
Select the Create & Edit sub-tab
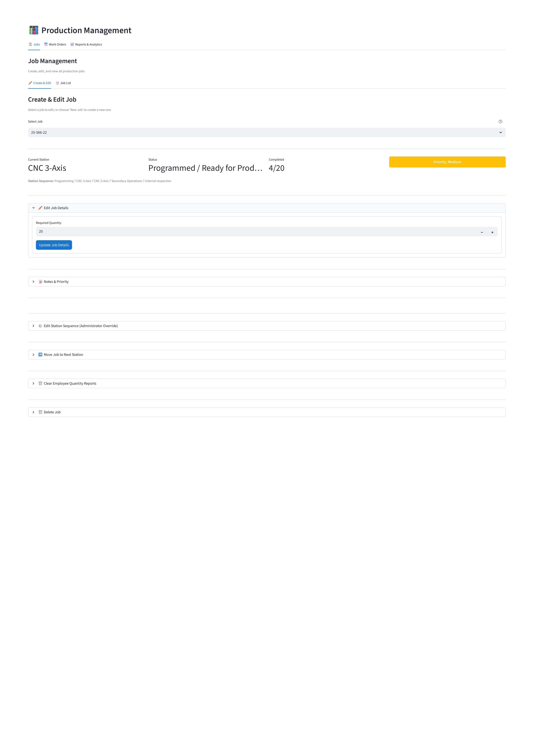39,83
